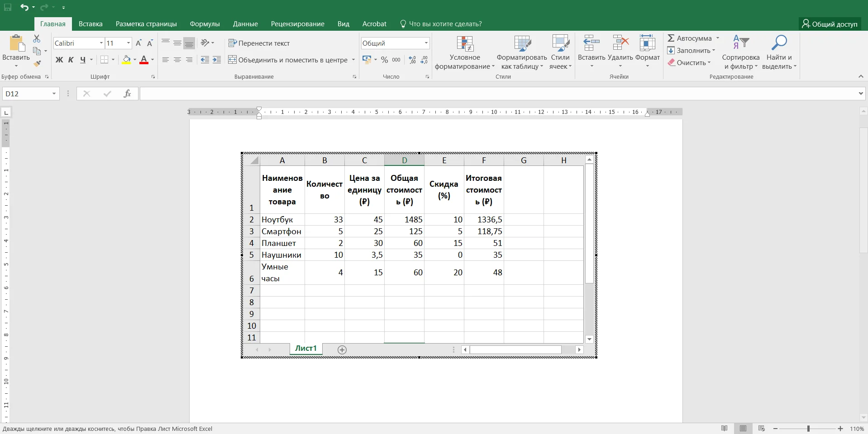Image resolution: width=868 pixels, height=434 pixels.
Task: Click the Общий доступ share button
Action: [x=830, y=24]
